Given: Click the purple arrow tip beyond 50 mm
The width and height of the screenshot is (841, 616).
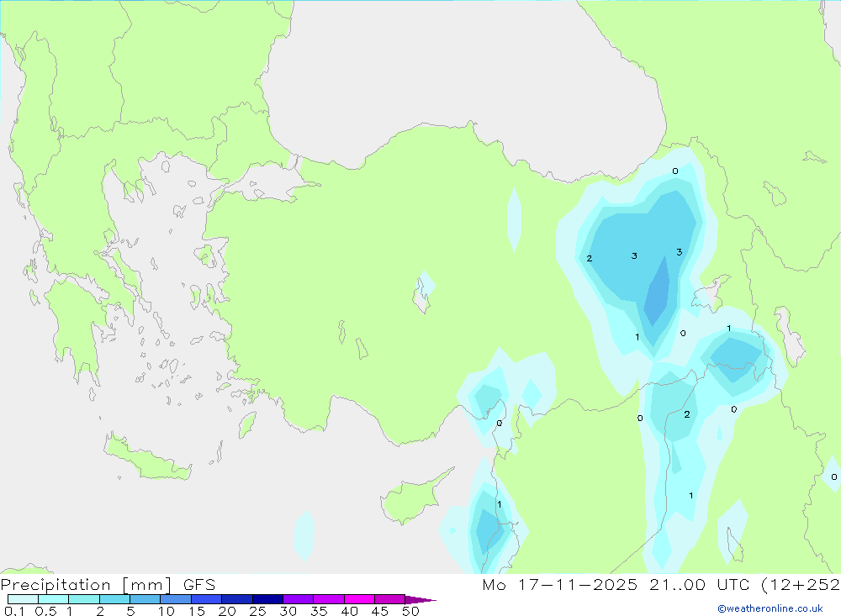Looking at the screenshot, I should click(x=420, y=599).
